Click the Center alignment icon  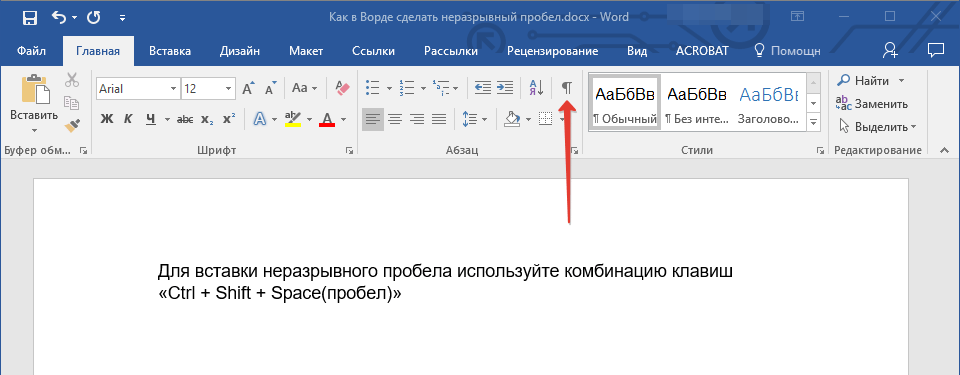point(395,119)
